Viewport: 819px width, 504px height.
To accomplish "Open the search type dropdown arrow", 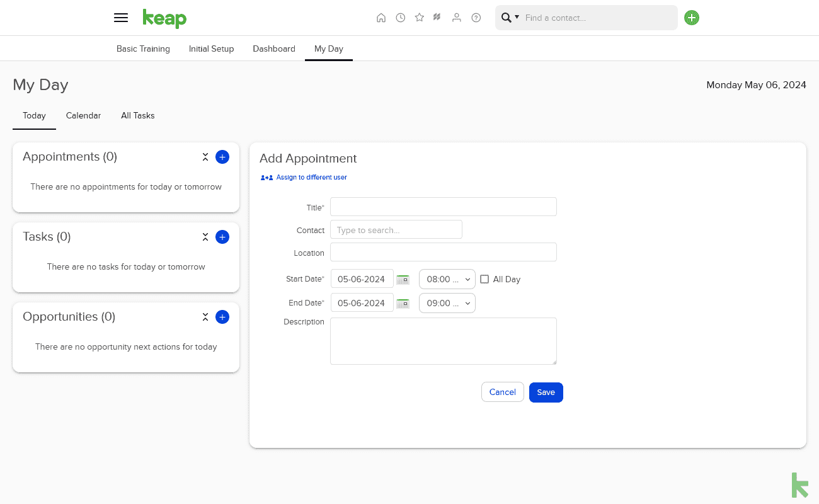I will (517, 18).
